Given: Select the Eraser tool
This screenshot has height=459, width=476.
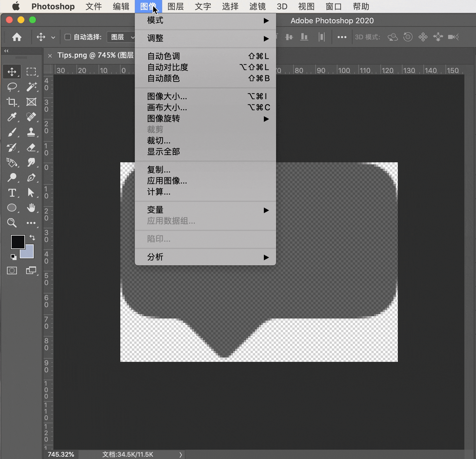Looking at the screenshot, I should (31, 147).
